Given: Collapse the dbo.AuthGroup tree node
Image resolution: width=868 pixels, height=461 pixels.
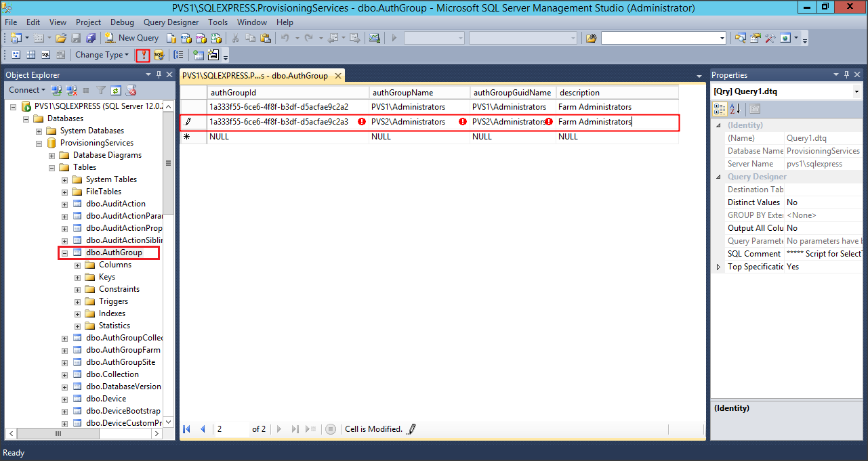Looking at the screenshot, I should 65,253.
